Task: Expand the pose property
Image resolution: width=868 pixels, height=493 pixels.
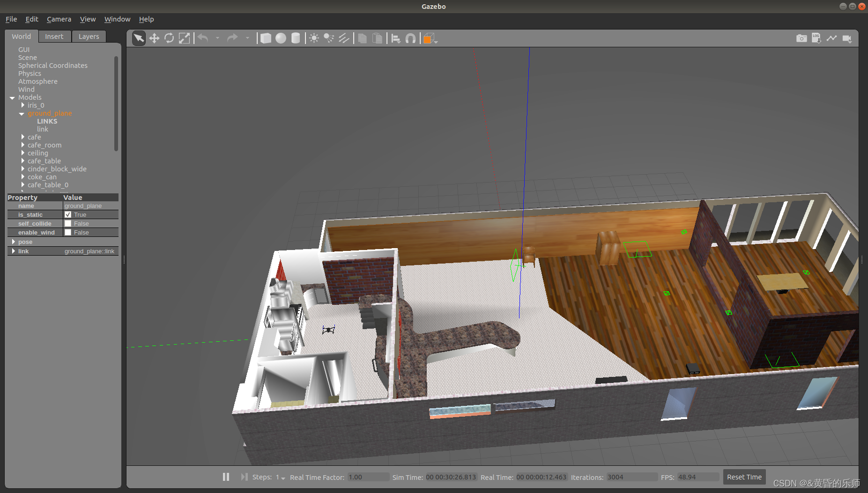Action: coord(13,242)
